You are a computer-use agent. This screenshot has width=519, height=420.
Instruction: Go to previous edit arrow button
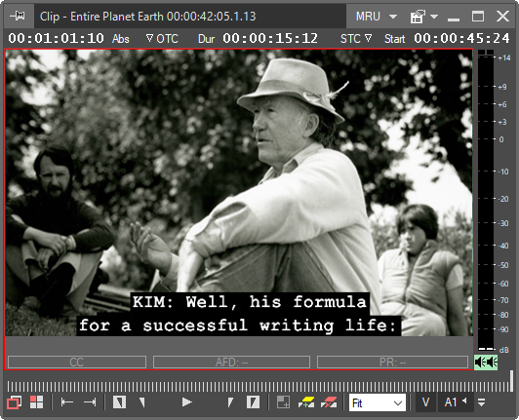(x=67, y=402)
